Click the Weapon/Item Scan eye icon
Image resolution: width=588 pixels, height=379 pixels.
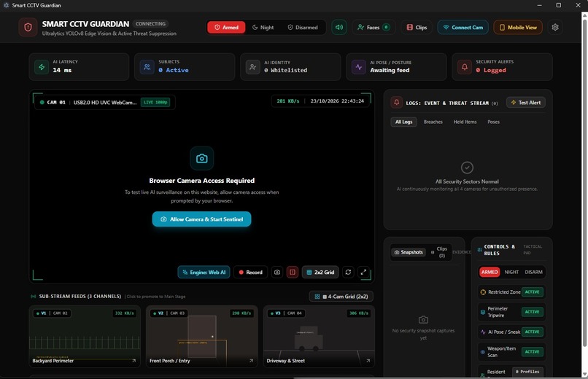click(483, 351)
